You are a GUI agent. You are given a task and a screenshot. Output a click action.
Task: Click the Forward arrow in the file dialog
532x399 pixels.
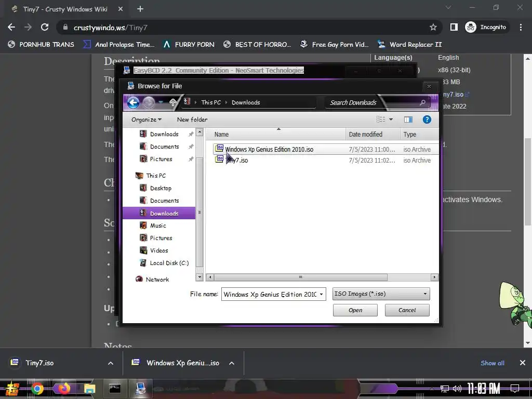pos(149,102)
